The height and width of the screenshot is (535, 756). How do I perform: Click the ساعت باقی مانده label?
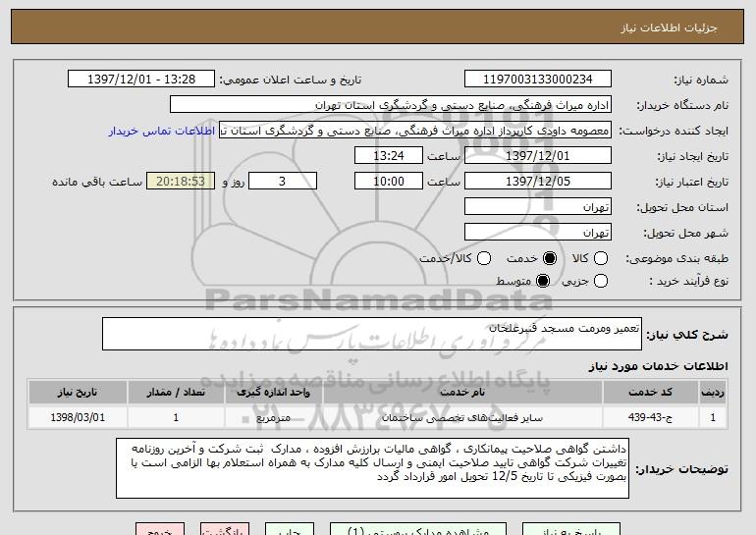(x=97, y=182)
